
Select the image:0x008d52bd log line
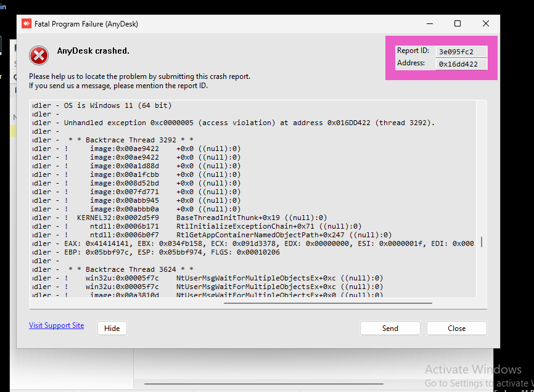[136, 184]
